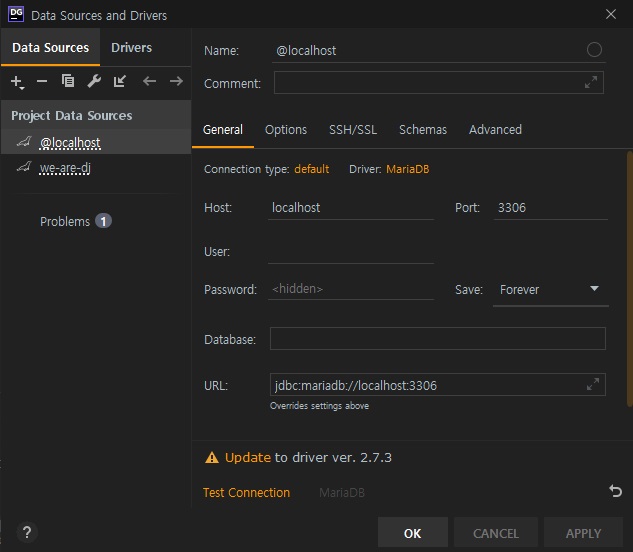Click the MariaDB icon beside we-are-dj
The image size is (633, 552).
click(x=24, y=166)
